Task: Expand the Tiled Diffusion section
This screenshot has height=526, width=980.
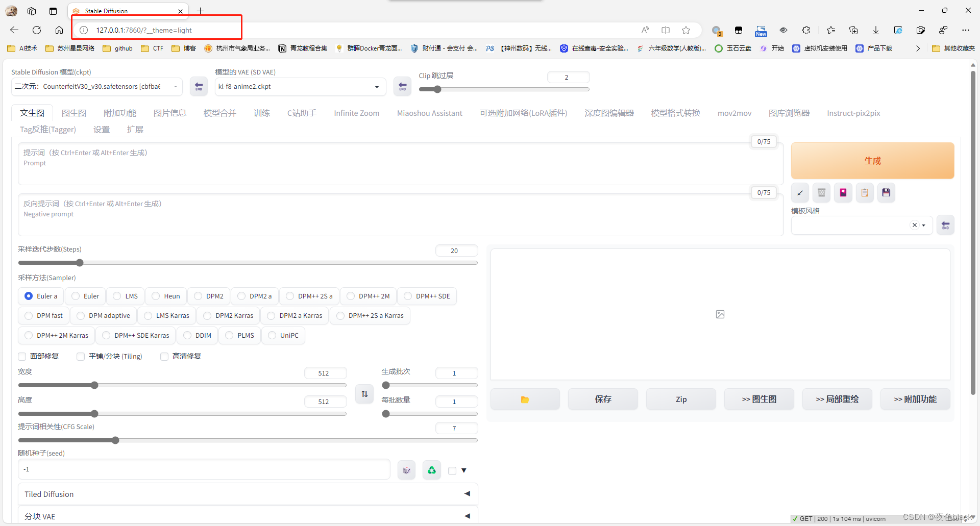Action: (x=248, y=494)
